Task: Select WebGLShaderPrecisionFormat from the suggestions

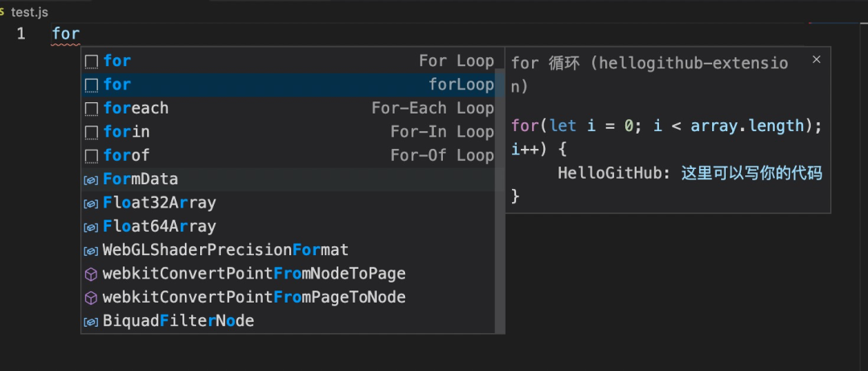Action: click(225, 250)
